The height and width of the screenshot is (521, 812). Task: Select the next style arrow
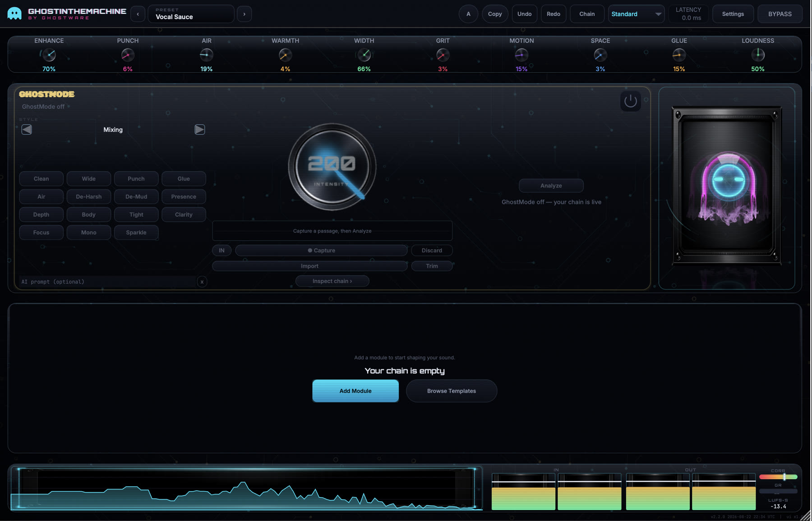click(199, 130)
